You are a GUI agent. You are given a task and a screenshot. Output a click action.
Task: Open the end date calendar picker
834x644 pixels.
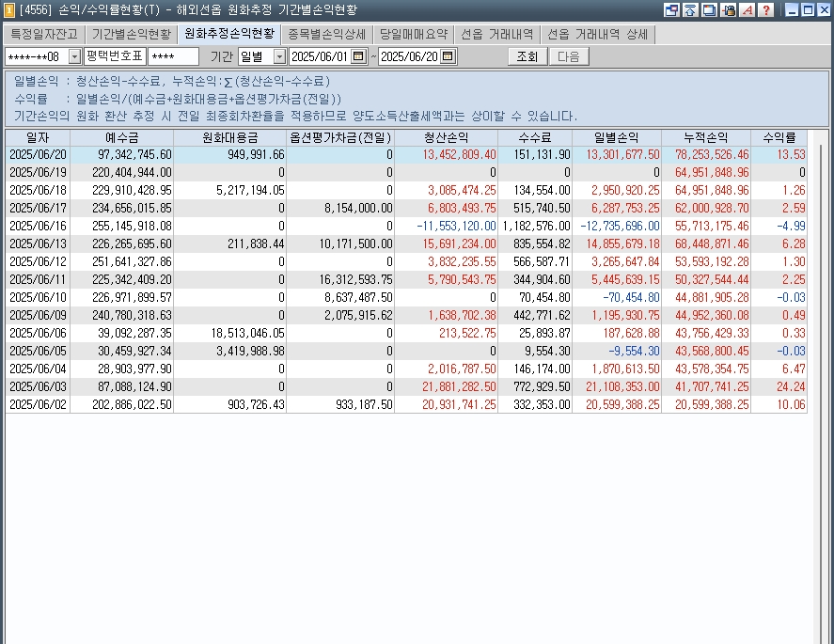pos(448,56)
